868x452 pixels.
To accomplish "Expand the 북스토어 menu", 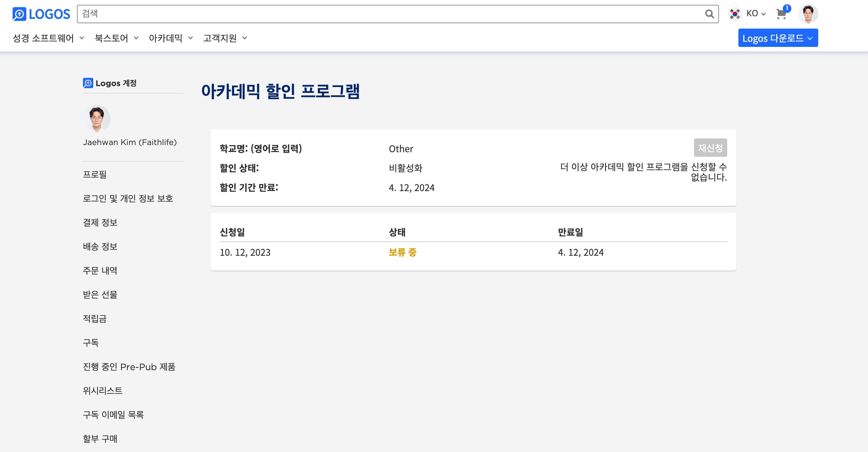I will (116, 38).
